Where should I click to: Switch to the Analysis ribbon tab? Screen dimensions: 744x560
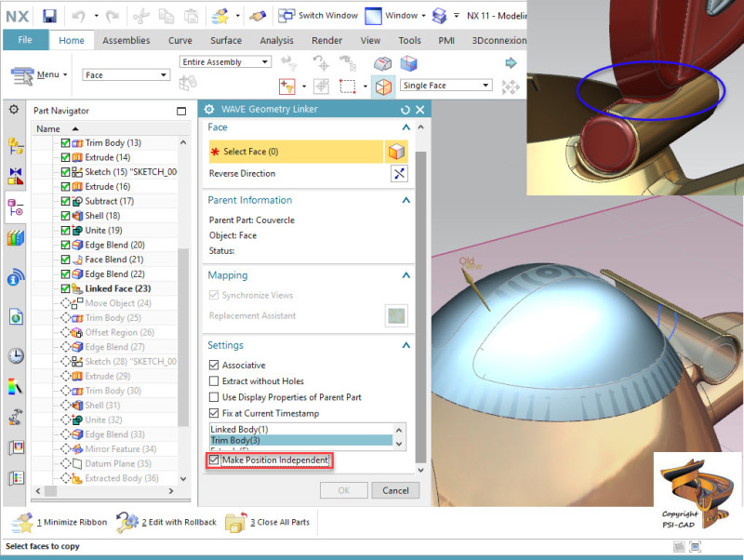click(x=276, y=40)
